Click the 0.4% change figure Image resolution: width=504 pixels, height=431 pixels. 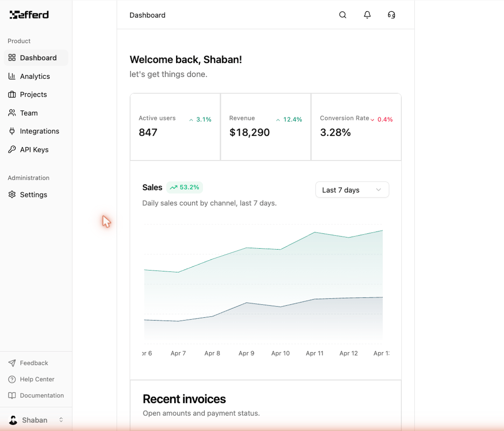(385, 119)
